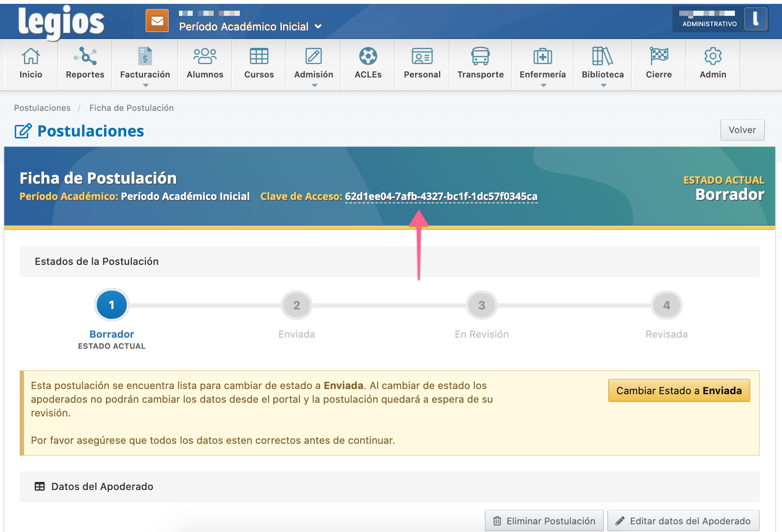Click the orange envelope mail icon
Screen dimensions: 782x532
click(x=157, y=20)
